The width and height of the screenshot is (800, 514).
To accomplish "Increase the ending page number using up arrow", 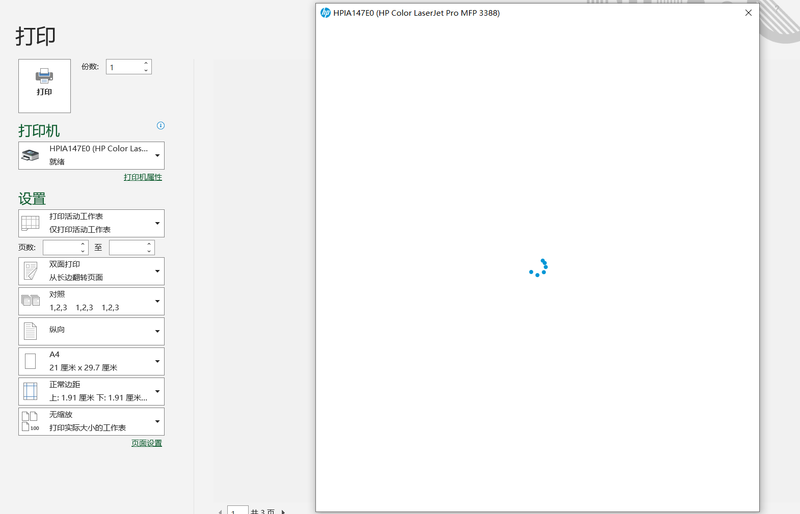I will (149, 244).
